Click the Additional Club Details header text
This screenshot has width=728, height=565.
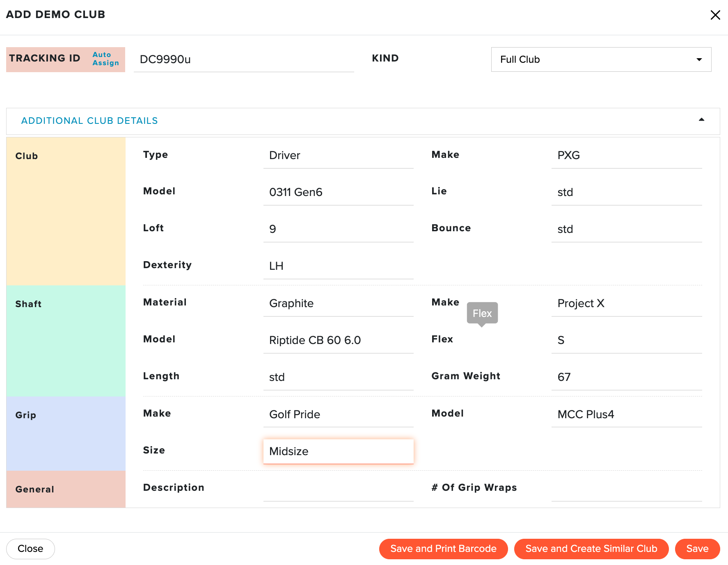pyautogui.click(x=89, y=121)
